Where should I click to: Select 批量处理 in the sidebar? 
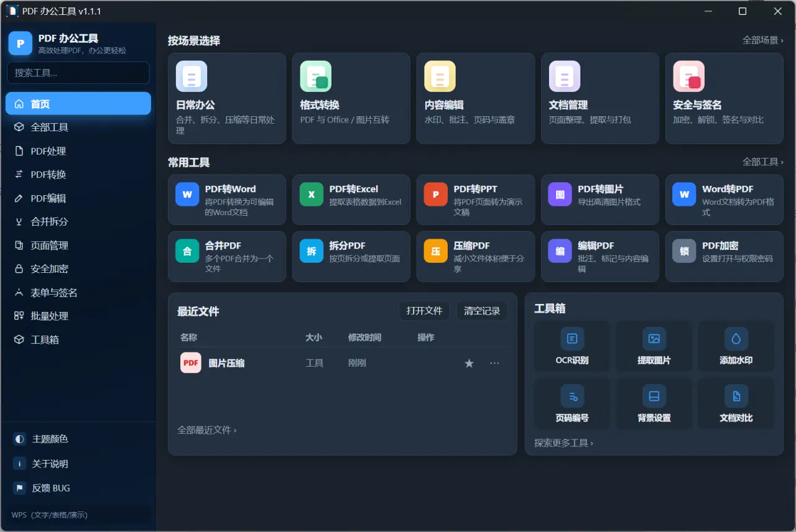[78, 316]
